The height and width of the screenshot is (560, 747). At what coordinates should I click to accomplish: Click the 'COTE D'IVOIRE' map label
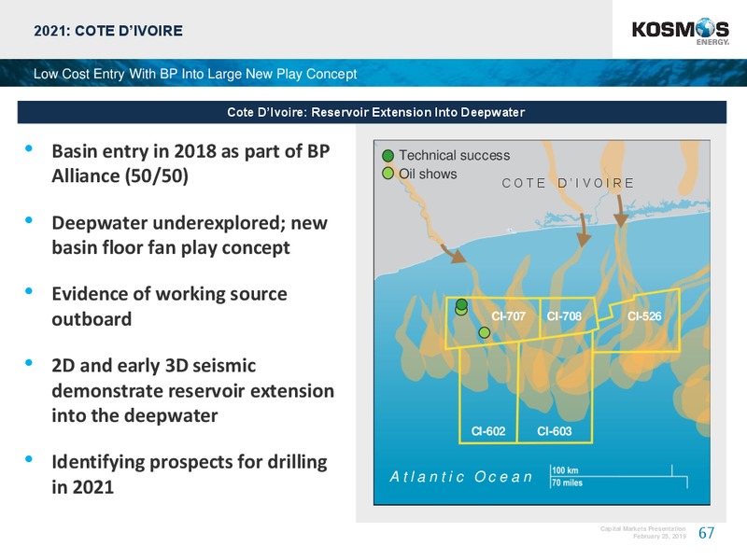pyautogui.click(x=568, y=183)
